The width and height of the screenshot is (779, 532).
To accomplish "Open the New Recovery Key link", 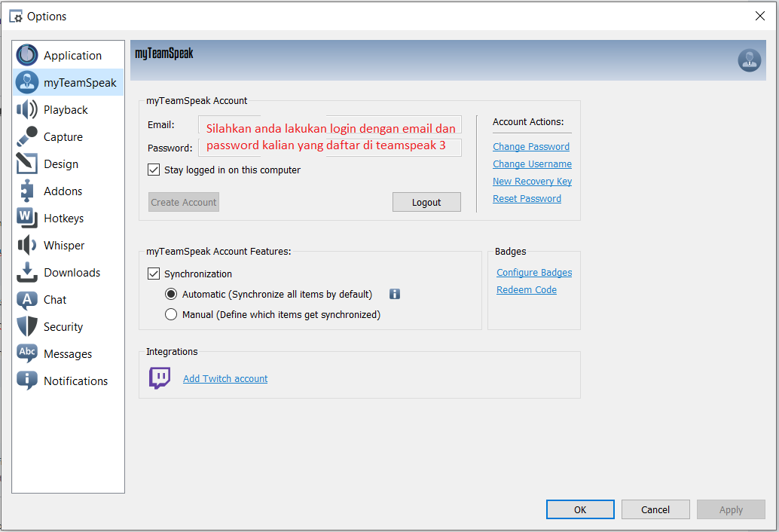I will coord(532,182).
